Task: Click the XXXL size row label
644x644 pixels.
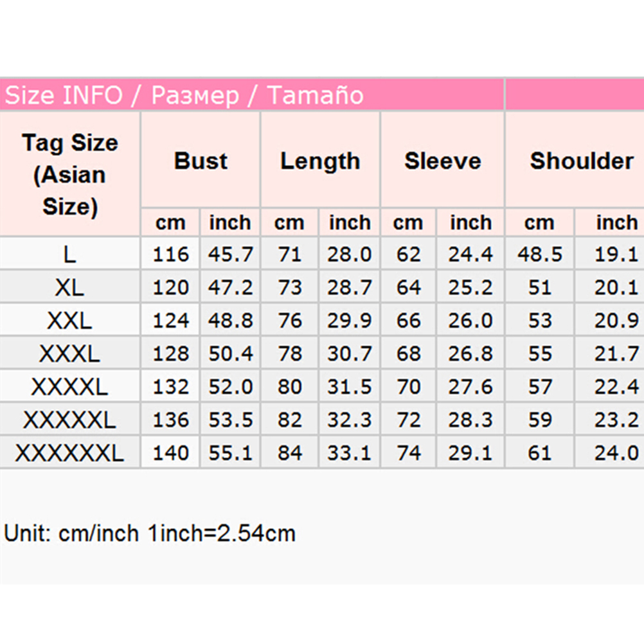Action: click(x=70, y=353)
